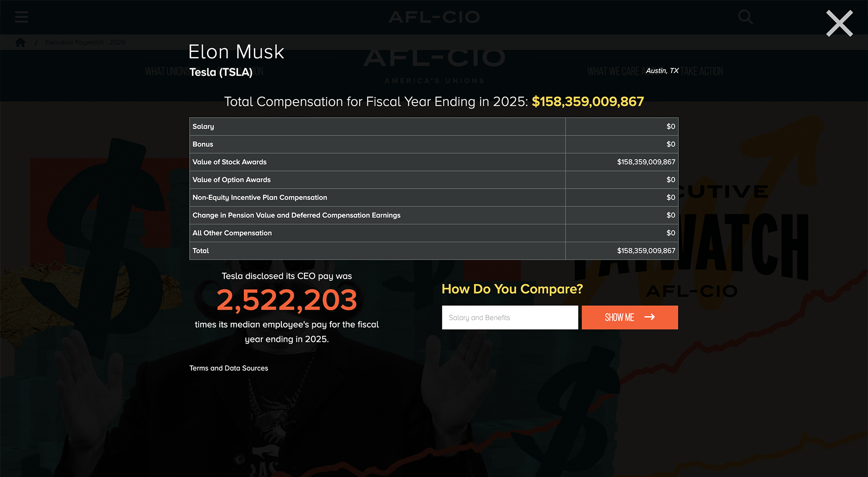The height and width of the screenshot is (477, 868).
Task: Select the yellow total compensation figure
Action: point(588,101)
